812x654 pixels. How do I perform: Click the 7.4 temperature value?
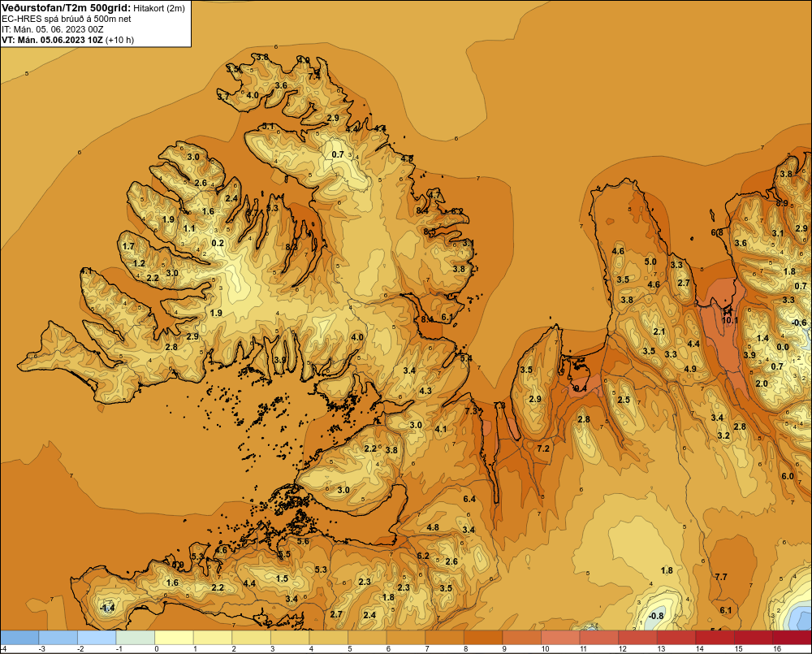(x=314, y=76)
